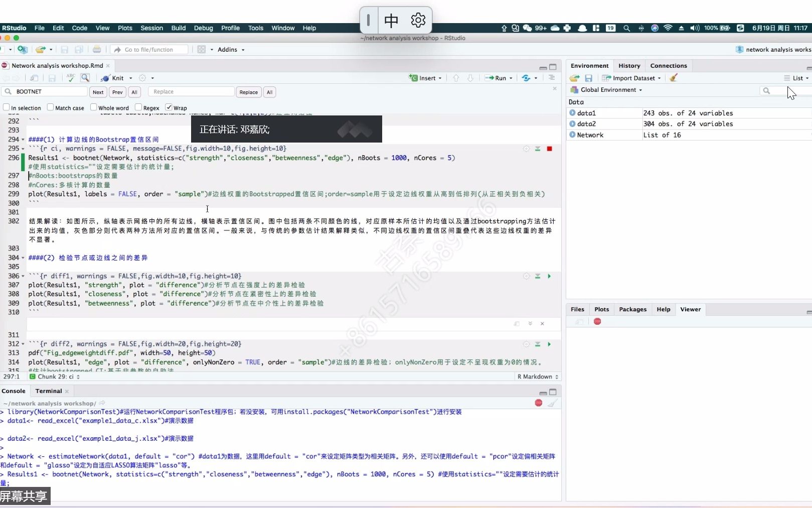Click the Replace button
812x508 pixels.
tap(248, 92)
